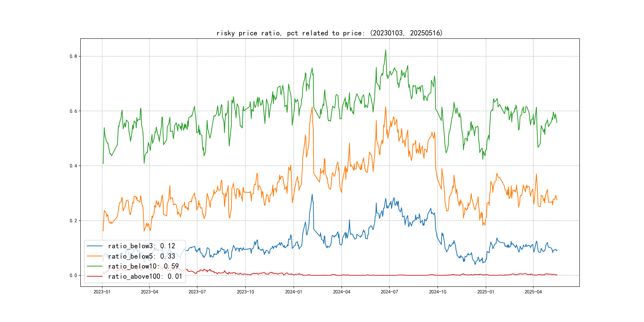Click the 2023-10 x-axis tick label

(x=245, y=292)
